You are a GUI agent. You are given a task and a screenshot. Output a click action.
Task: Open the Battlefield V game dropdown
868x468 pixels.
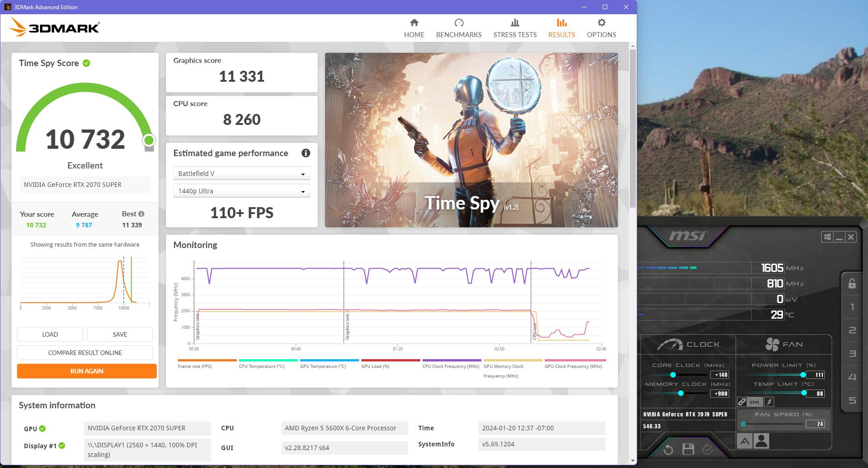coord(241,174)
